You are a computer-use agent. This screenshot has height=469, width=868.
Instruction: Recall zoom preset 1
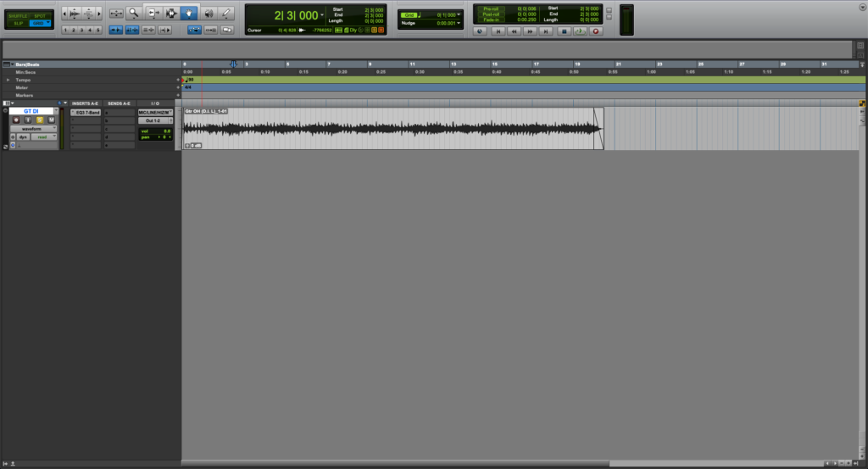click(65, 30)
